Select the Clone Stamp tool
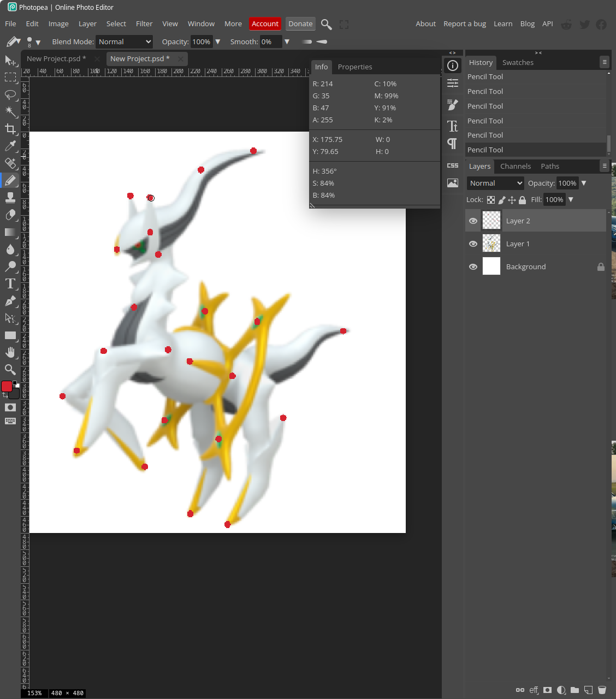 point(10,198)
